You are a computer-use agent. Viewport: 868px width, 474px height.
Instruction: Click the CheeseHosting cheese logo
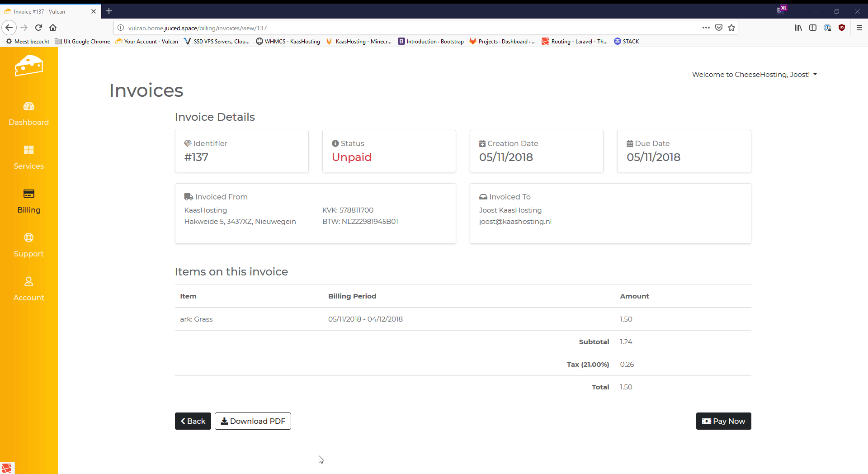28,66
